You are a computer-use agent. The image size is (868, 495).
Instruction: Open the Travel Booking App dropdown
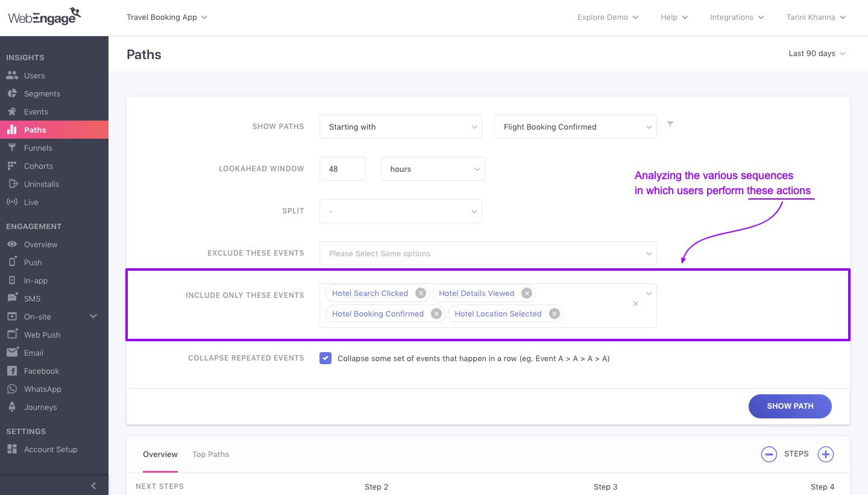pyautogui.click(x=167, y=17)
